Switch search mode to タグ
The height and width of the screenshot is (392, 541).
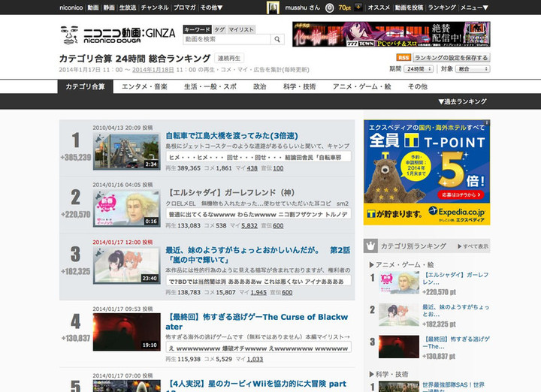tap(219, 29)
